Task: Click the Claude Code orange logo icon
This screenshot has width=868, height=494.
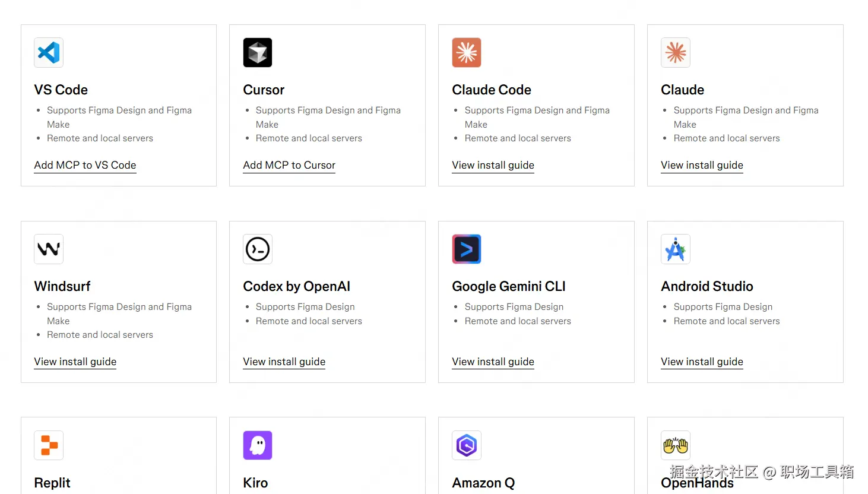Action: point(467,53)
